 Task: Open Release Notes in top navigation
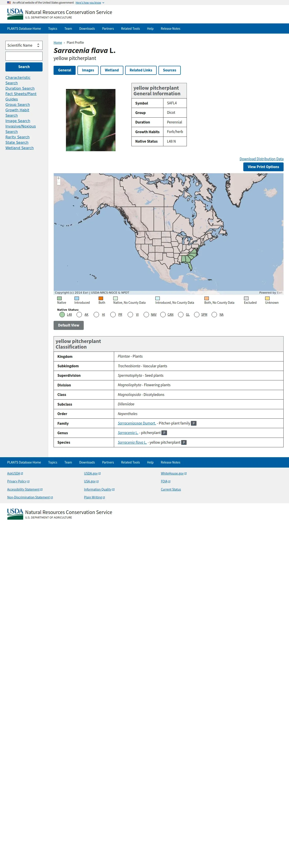point(171,29)
